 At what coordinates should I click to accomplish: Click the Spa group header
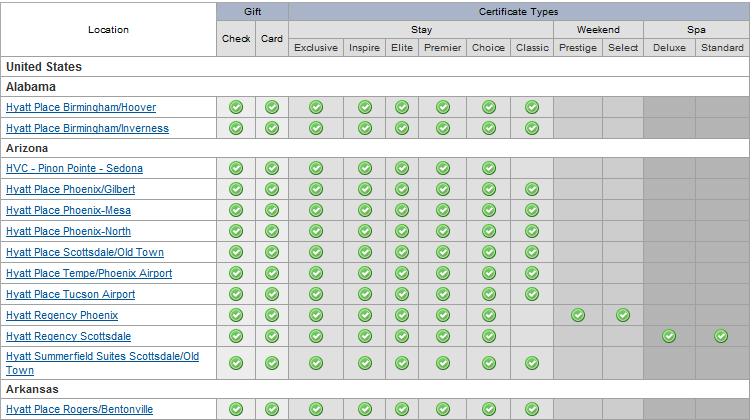click(696, 30)
